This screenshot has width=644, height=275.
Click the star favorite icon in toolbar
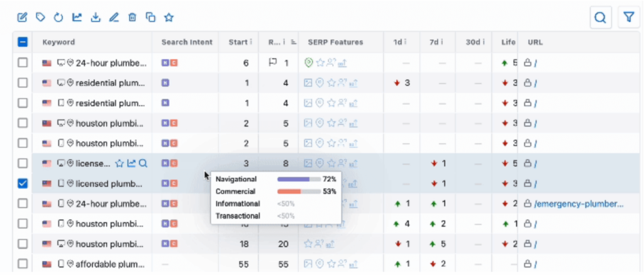coord(169,17)
